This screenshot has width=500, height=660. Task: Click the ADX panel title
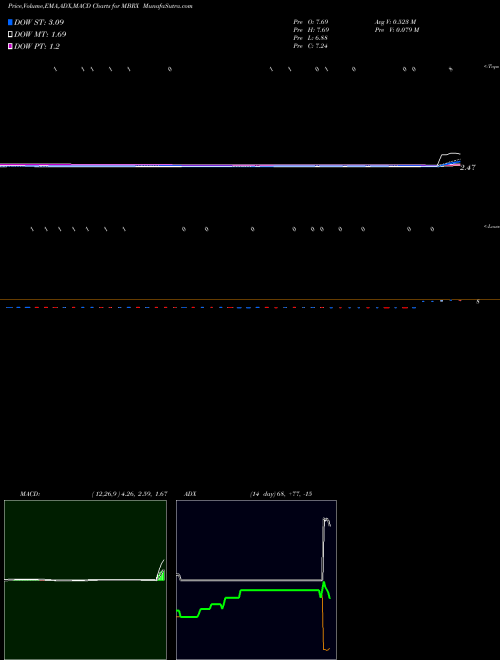pyautogui.click(x=191, y=494)
